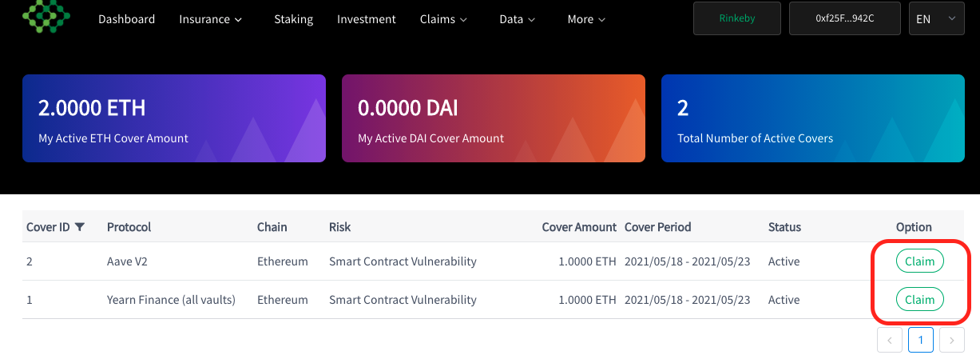Screen dimensions: 980x359
Task: Navigate to Staking
Action: tap(294, 19)
